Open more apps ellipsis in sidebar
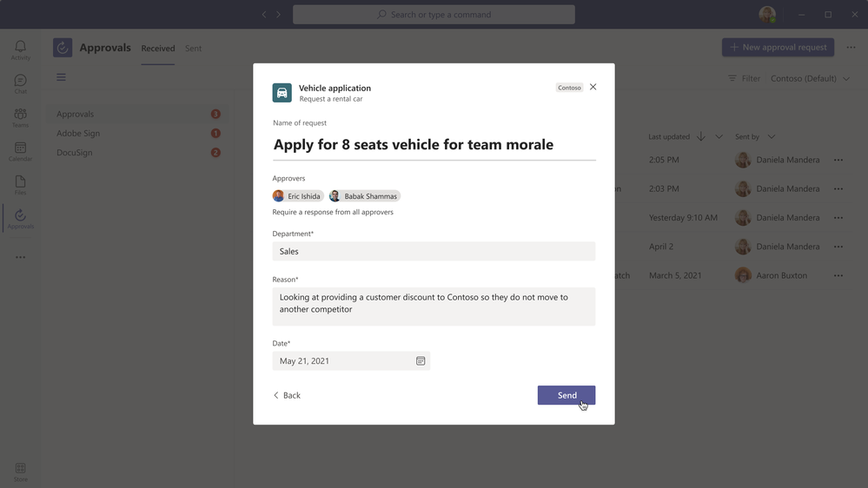868x488 pixels. tap(21, 257)
